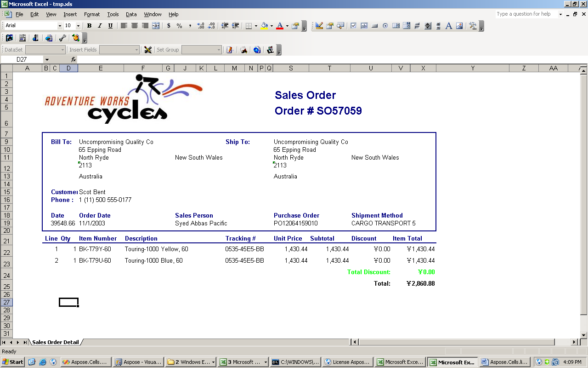Select Label control tool

click(x=449, y=26)
